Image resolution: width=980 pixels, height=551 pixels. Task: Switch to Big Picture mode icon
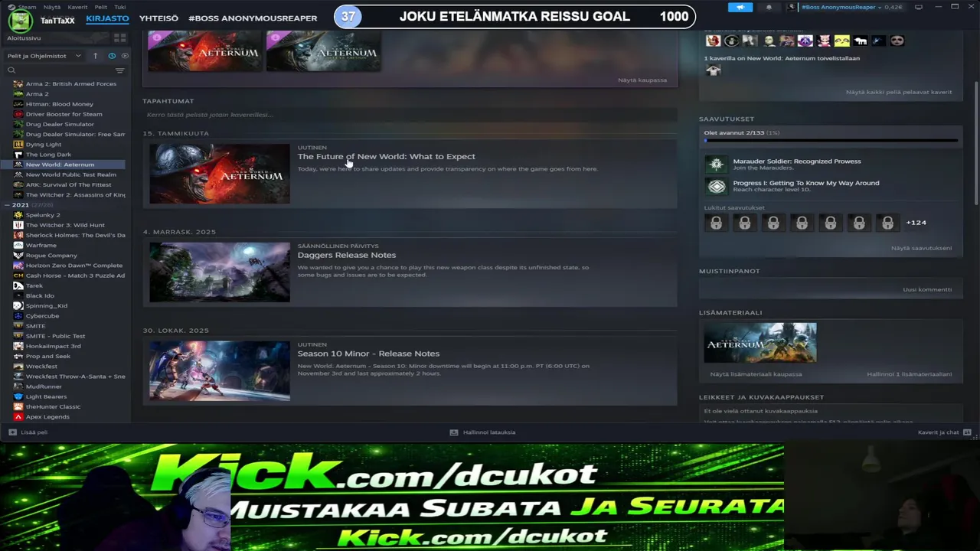click(x=918, y=7)
